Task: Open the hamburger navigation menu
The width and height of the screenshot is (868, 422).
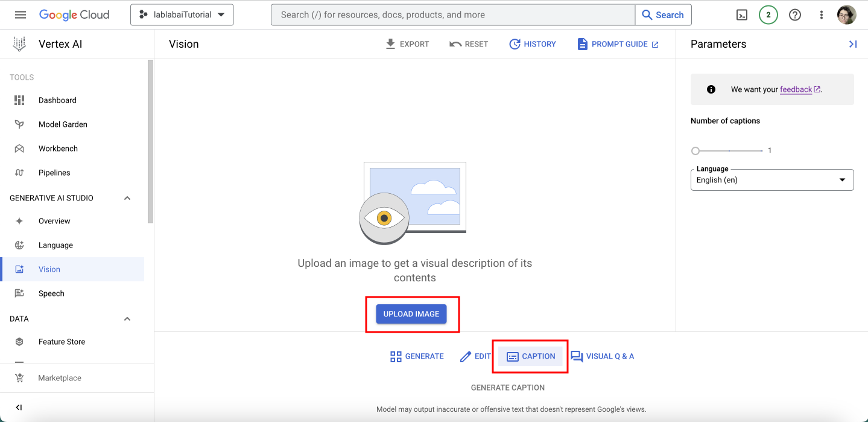Action: 21,14
